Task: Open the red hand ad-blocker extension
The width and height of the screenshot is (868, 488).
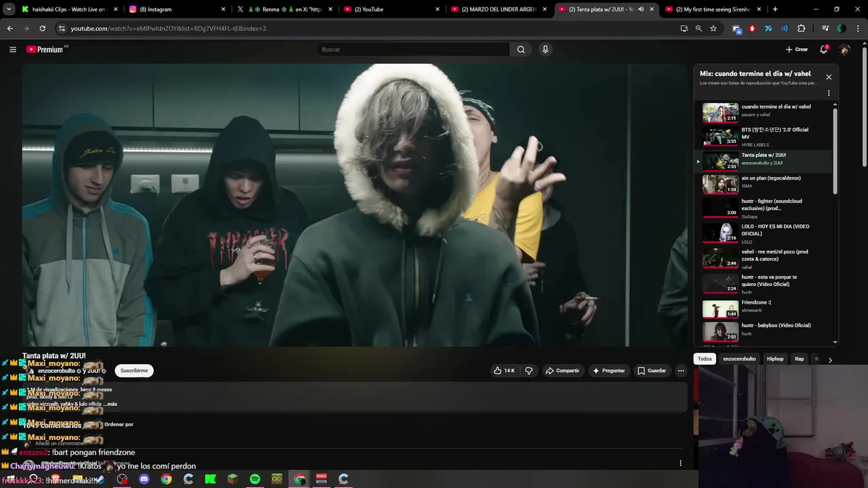Action: click(x=752, y=28)
